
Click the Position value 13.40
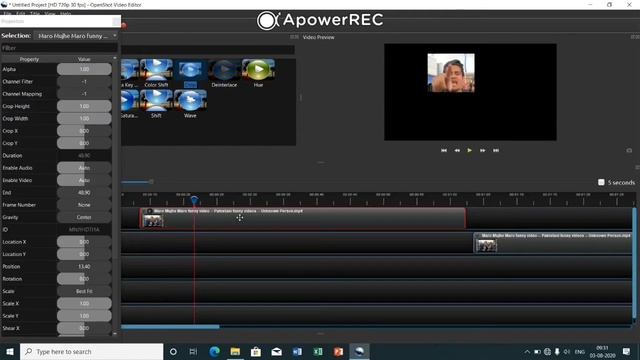pyautogui.click(x=84, y=267)
